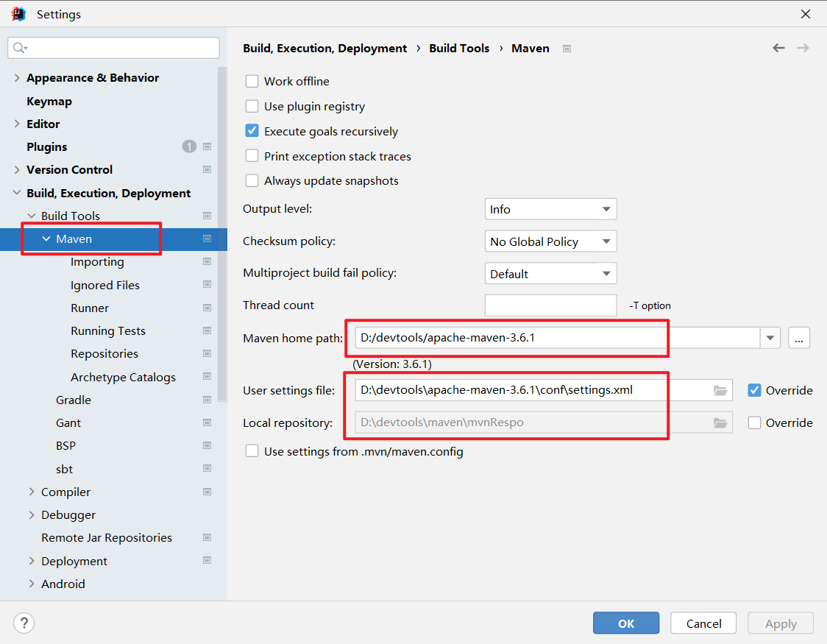Click the project icon on Archetype Catalogs row

coord(207,377)
